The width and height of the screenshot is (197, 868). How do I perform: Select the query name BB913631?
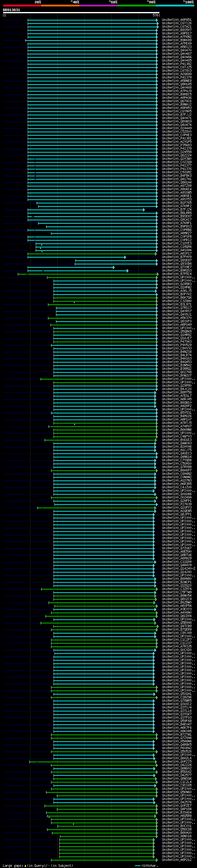point(11,10)
